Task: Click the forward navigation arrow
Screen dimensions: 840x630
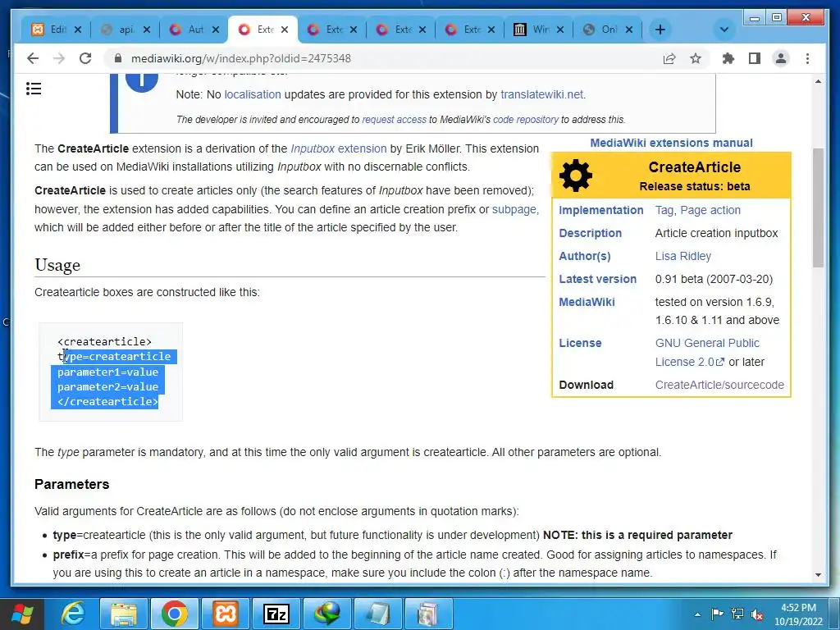Action: point(59,58)
